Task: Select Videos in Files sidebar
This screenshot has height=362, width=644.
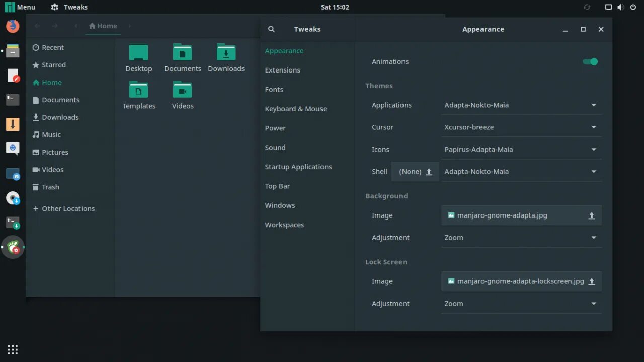Action: click(x=70, y=170)
